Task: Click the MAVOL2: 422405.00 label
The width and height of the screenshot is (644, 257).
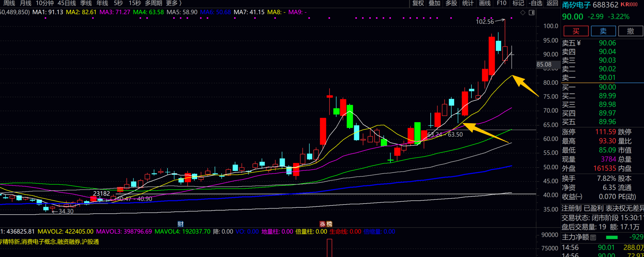Action: [x=66, y=231]
